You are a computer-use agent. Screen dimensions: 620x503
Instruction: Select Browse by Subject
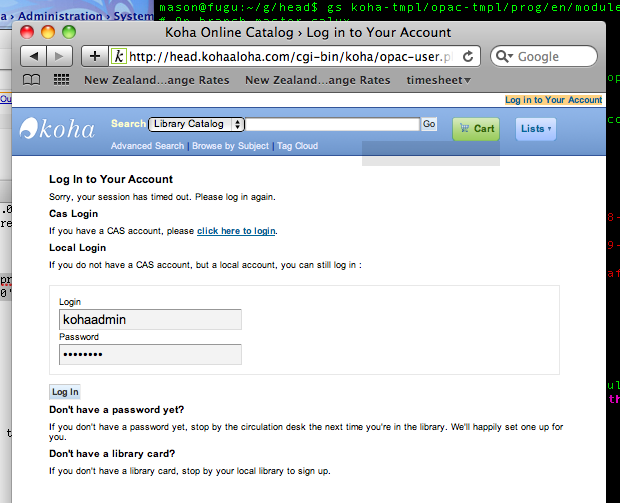(230, 146)
